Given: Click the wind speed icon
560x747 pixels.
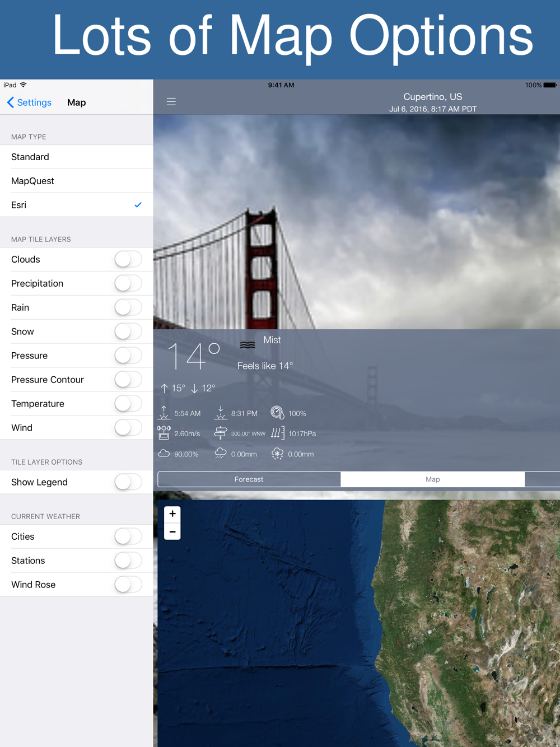Looking at the screenshot, I should 164,433.
